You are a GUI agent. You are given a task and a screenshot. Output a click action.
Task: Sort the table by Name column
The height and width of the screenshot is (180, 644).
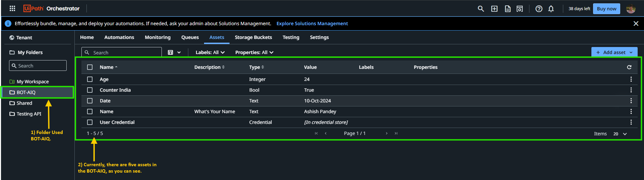tap(109, 67)
